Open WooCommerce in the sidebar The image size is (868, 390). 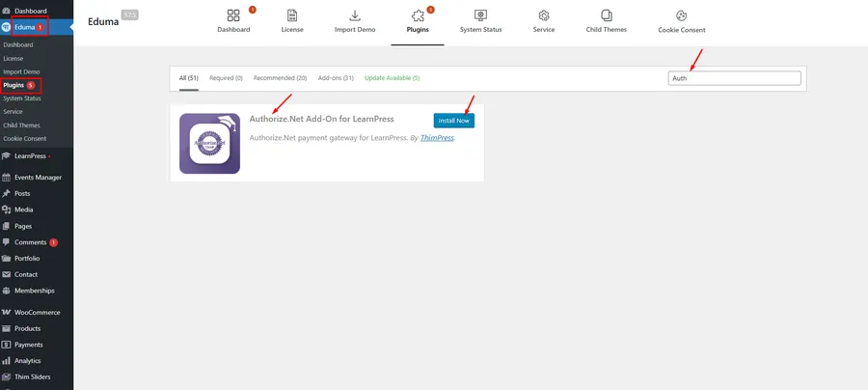click(x=37, y=313)
